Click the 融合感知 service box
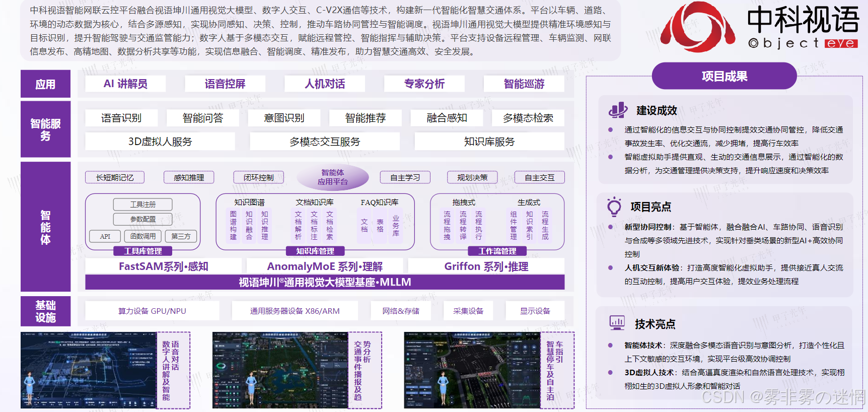 (447, 118)
